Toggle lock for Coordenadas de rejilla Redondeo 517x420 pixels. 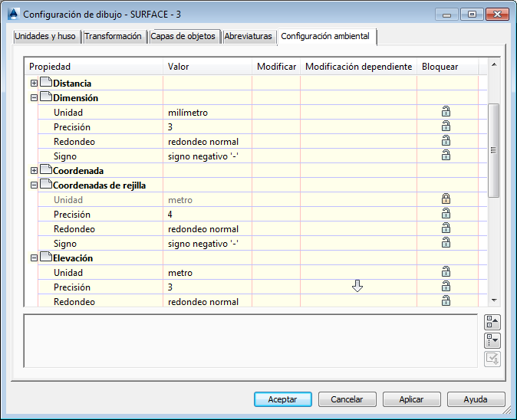pos(446,228)
